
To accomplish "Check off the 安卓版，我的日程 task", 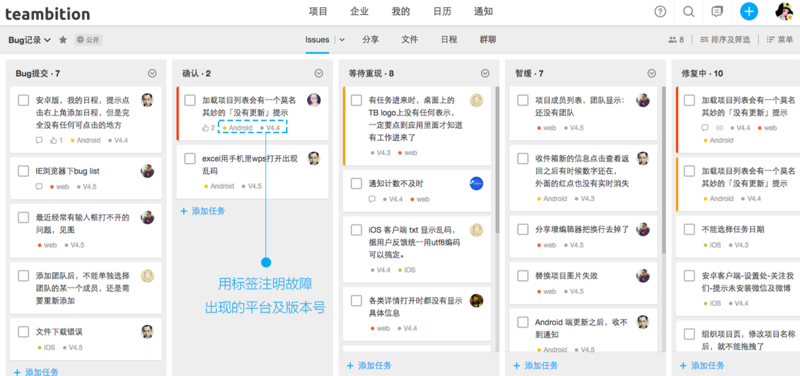I will pyautogui.click(x=23, y=100).
